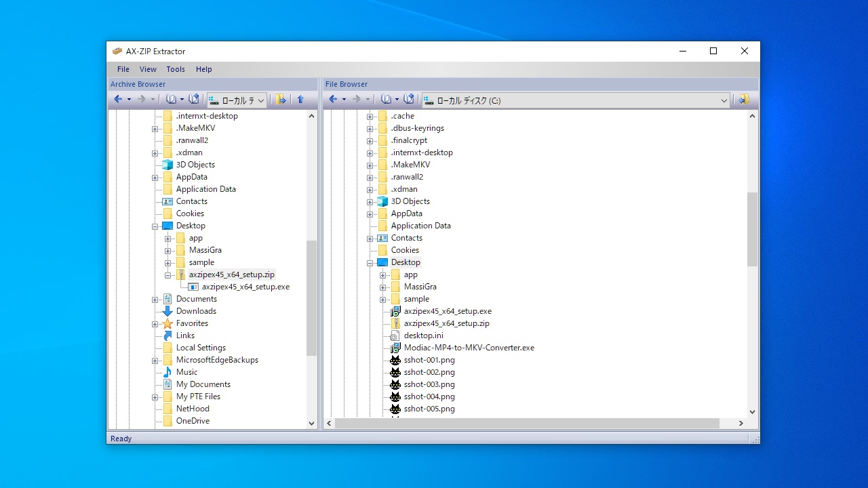
Task: Click File Browser vertical scrollbar thumb
Action: (752, 229)
